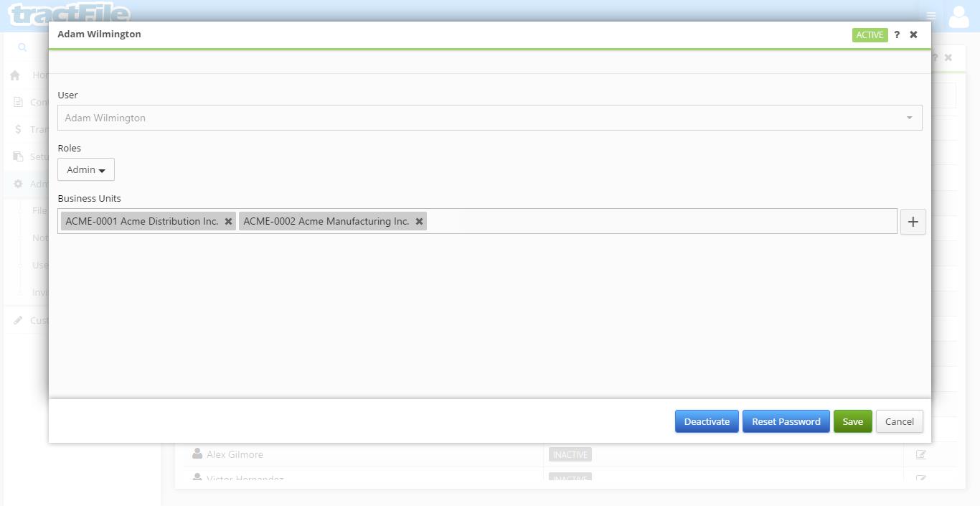
Task: Click Reset Password button
Action: [x=786, y=421]
